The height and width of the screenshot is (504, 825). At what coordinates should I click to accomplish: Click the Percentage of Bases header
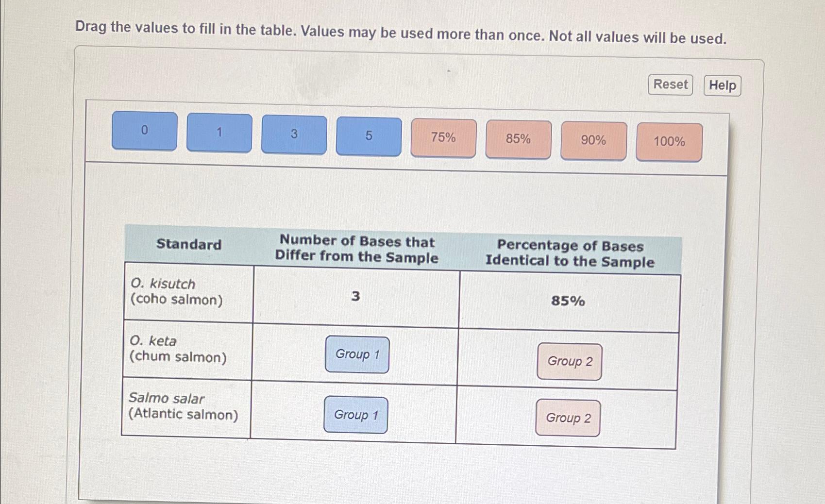click(570, 253)
